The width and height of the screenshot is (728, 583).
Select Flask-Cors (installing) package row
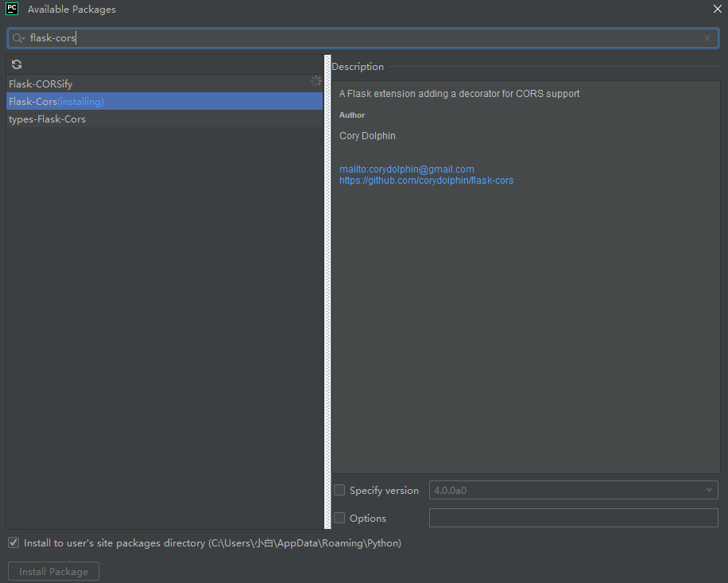tap(165, 101)
